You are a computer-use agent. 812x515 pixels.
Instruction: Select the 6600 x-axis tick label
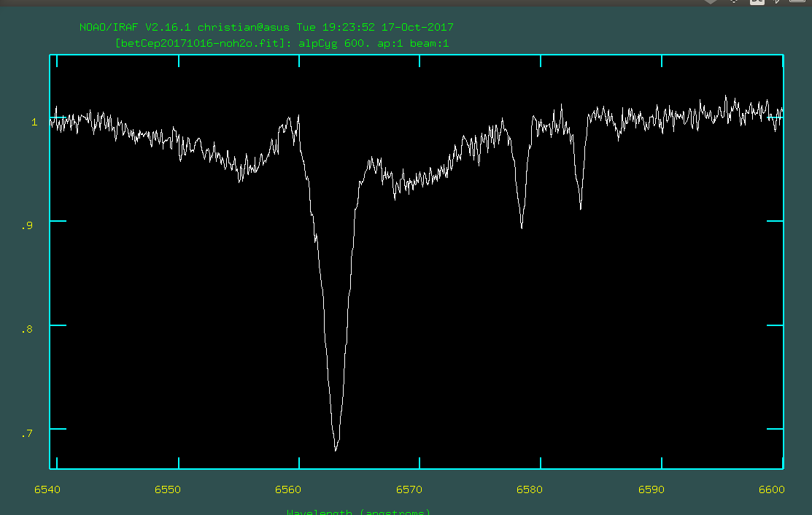772,489
